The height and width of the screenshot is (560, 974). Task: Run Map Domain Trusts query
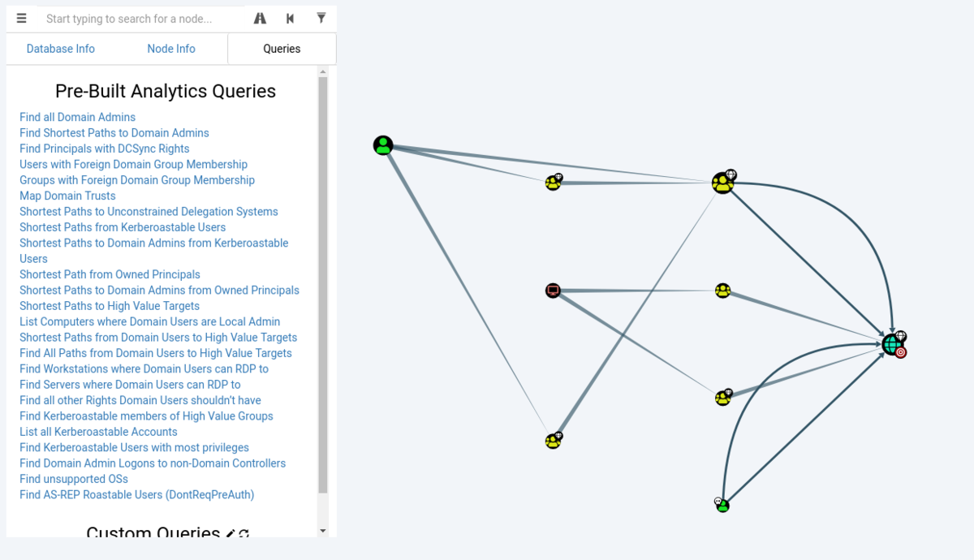pyautogui.click(x=67, y=196)
